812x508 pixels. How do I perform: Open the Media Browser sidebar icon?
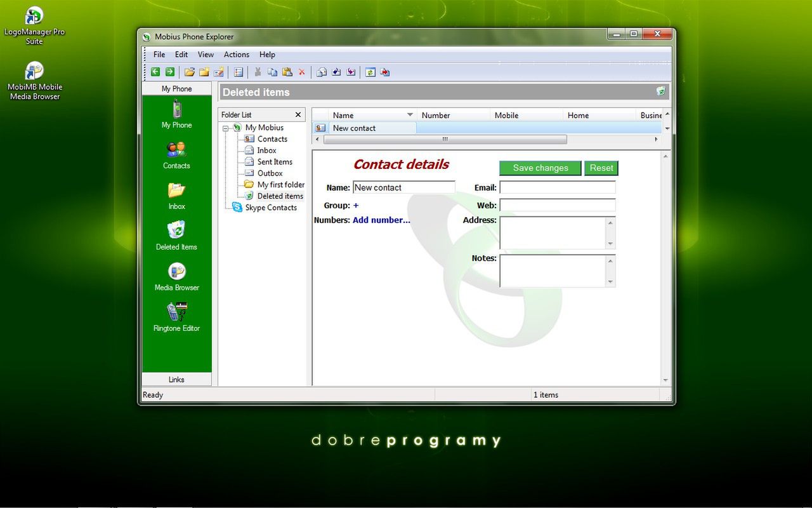tap(176, 276)
